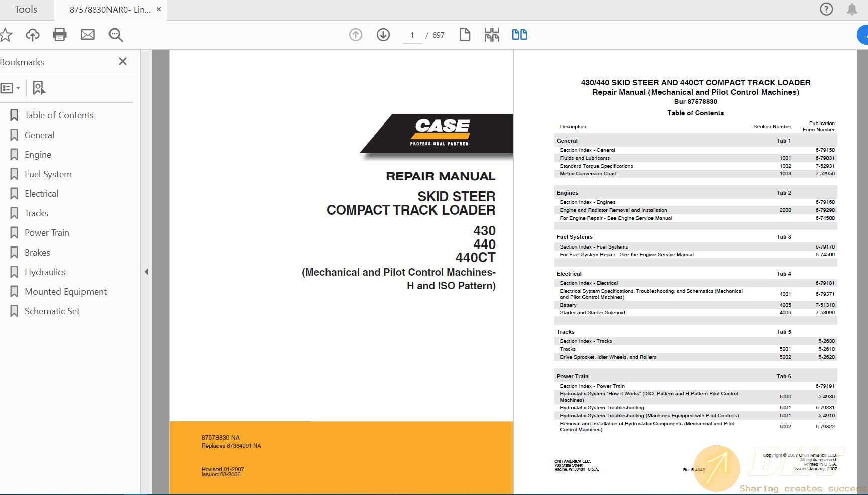Add document to favorites with star icon

[6, 35]
